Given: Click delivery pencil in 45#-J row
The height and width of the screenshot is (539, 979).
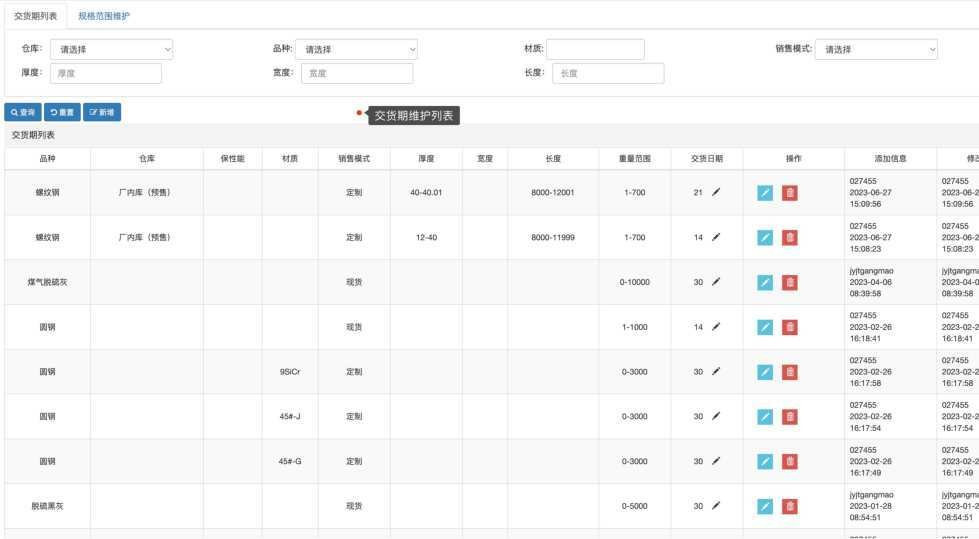Looking at the screenshot, I should pyautogui.click(x=716, y=417).
